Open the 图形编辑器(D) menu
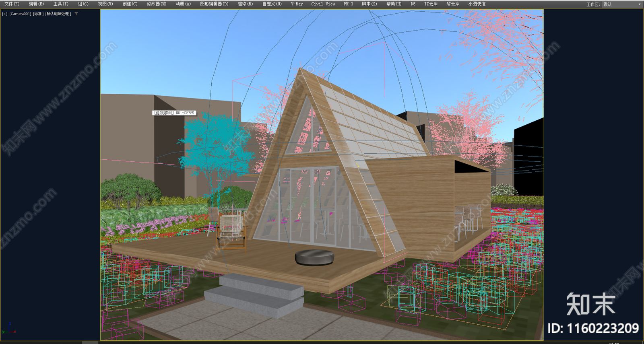Screen dimensions: 644x344 pos(214,4)
